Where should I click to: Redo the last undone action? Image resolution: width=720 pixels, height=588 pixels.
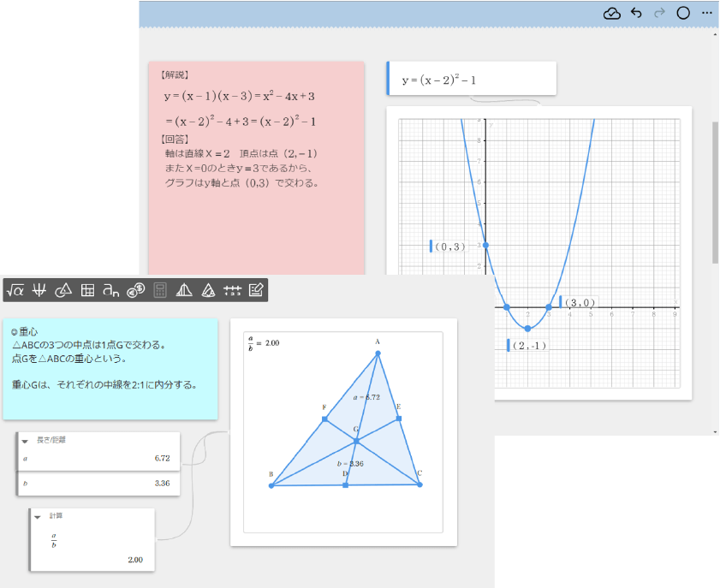pyautogui.click(x=658, y=13)
